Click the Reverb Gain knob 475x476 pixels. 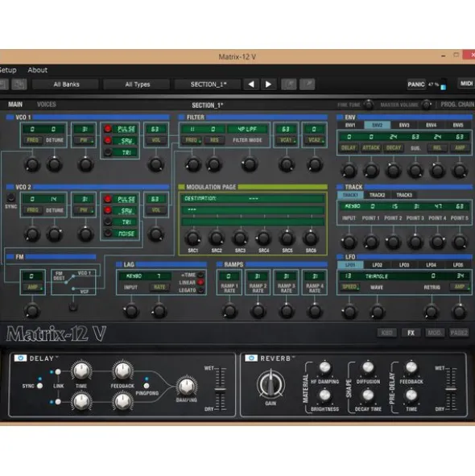tap(271, 385)
